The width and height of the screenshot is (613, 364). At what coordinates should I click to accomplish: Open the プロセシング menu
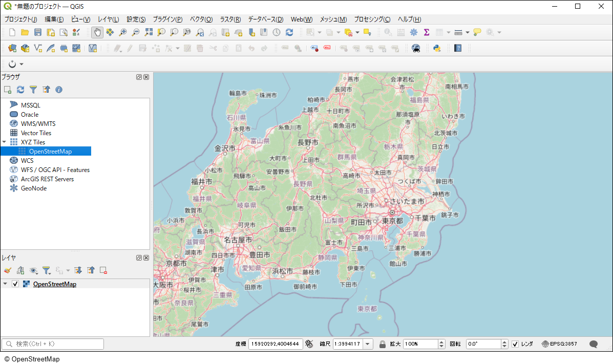coord(372,19)
